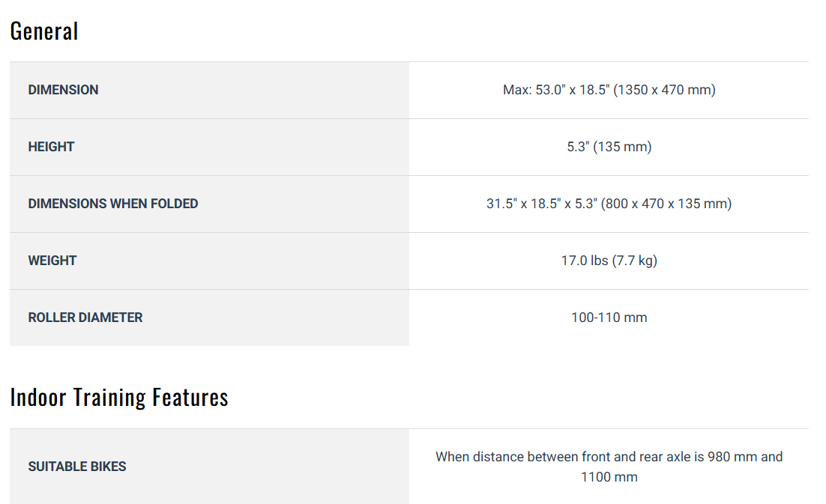Click the (800 x 470 x 135 mm) text
The height and width of the screenshot is (504, 826).
pos(666,204)
